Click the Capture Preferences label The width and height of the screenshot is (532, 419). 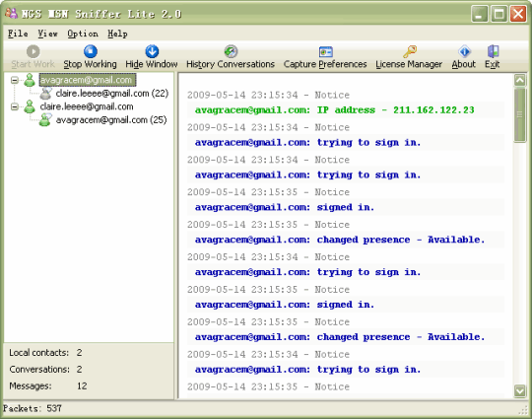point(325,64)
